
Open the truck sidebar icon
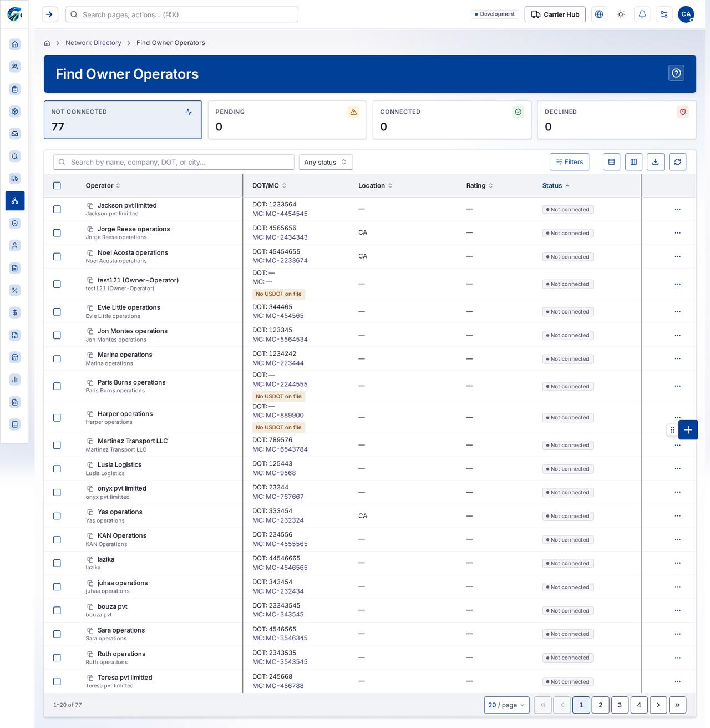15,178
